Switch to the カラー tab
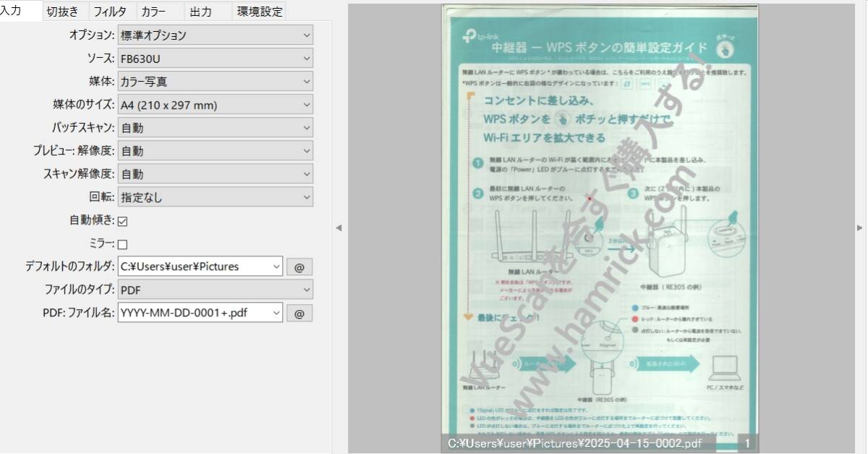The height and width of the screenshot is (454, 868). pyautogui.click(x=153, y=11)
